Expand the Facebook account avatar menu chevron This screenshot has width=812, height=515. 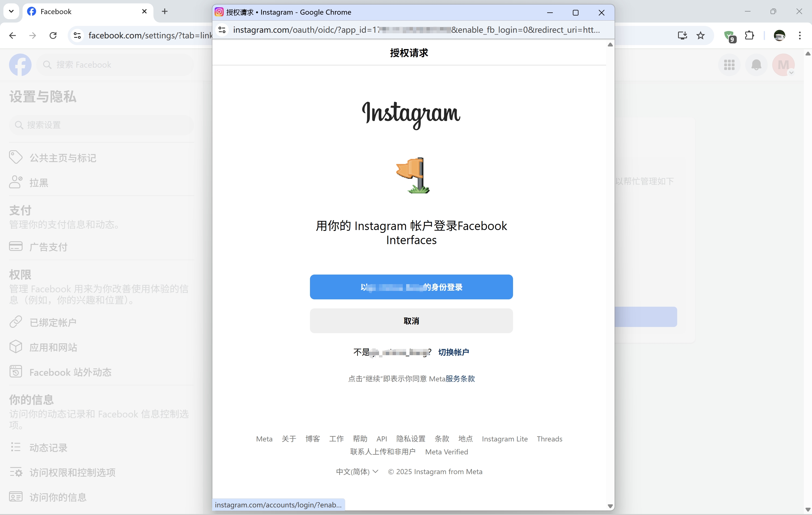[x=792, y=72]
